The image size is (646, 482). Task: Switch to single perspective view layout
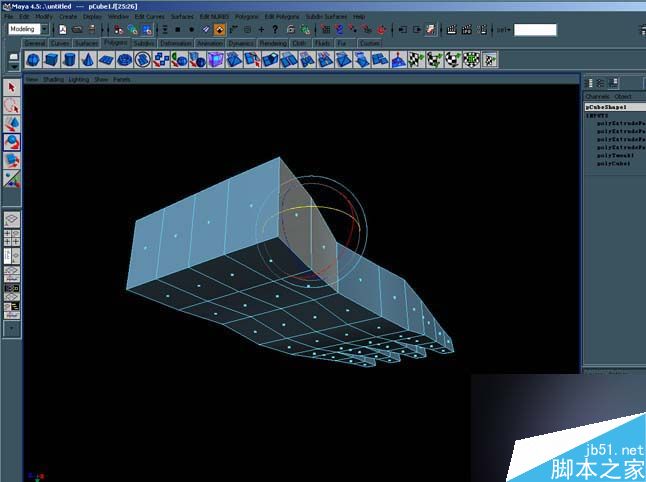[x=12, y=220]
